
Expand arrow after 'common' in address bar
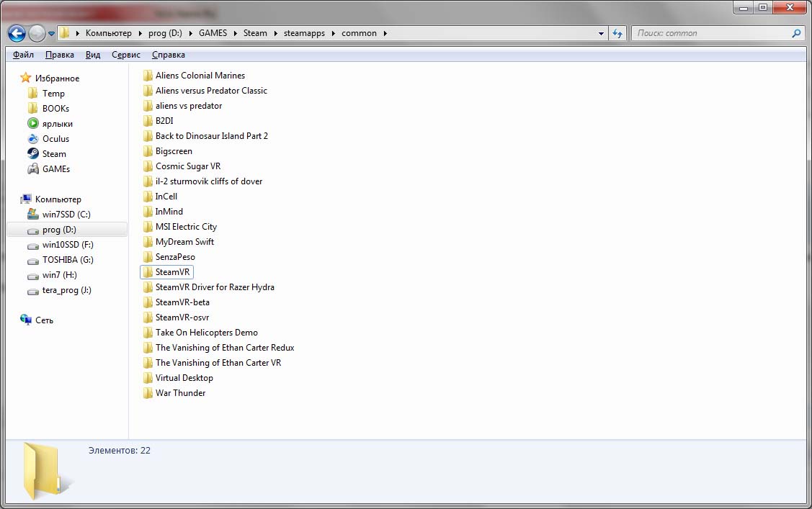pos(385,34)
